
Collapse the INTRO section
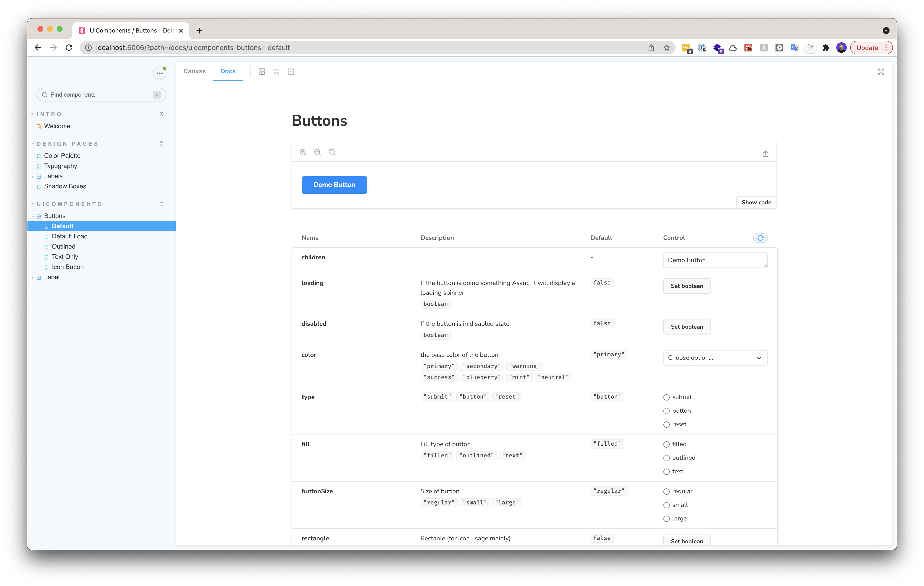coord(161,114)
